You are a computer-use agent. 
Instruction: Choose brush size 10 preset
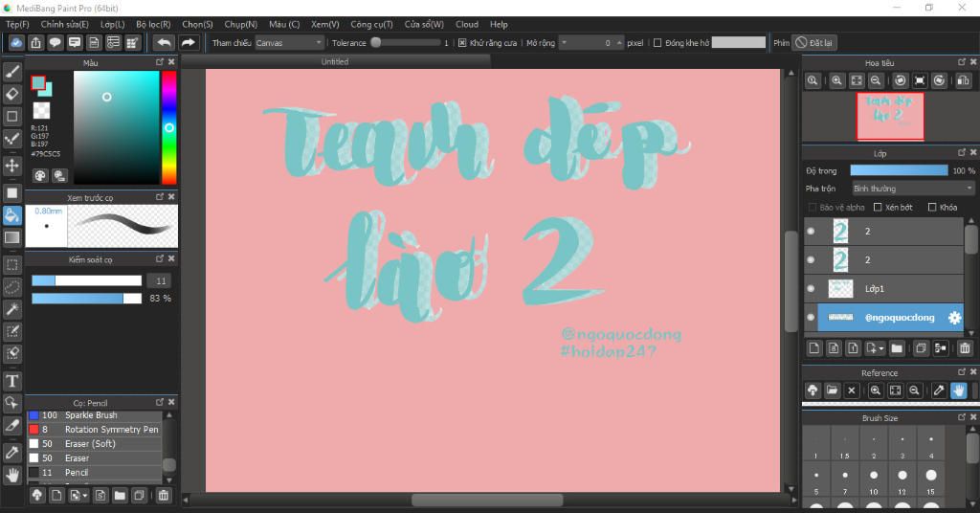(873, 480)
